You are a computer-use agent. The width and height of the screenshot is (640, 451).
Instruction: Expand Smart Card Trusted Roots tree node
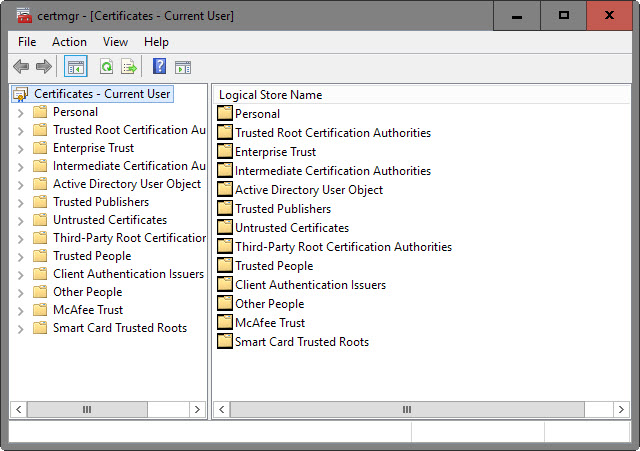point(20,329)
